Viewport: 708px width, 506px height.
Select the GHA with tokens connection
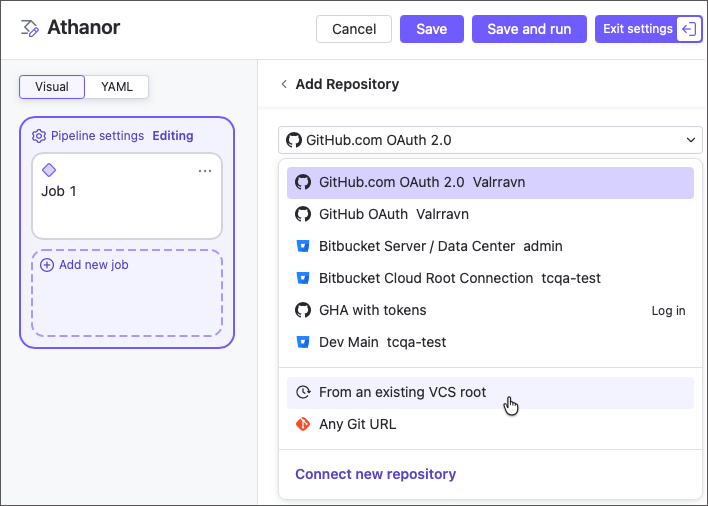(x=490, y=311)
